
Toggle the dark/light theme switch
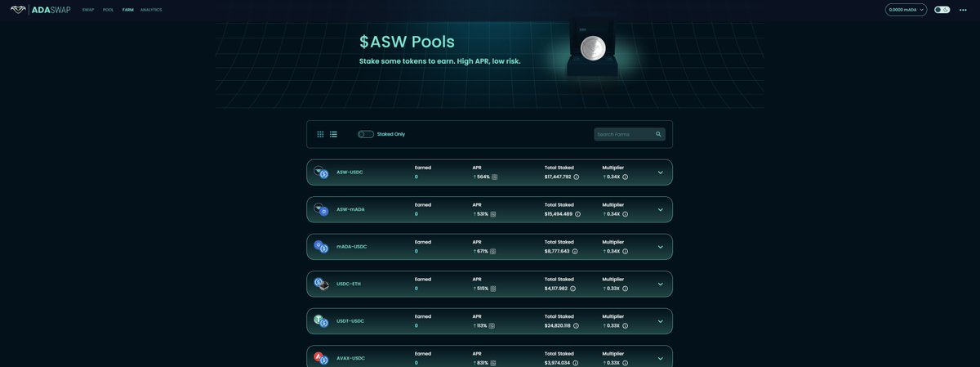click(x=942, y=10)
